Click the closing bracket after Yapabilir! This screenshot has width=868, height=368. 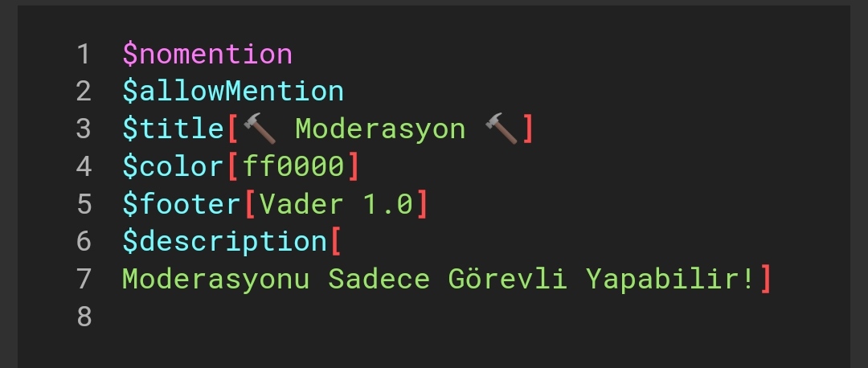765,279
